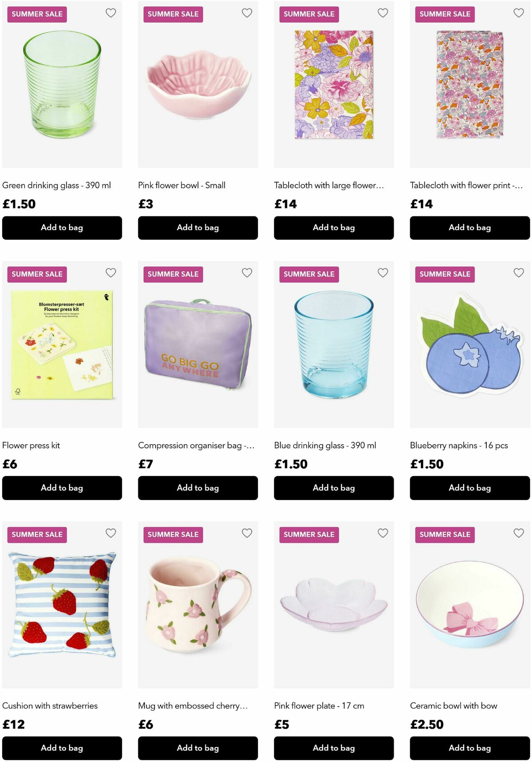The height and width of the screenshot is (762, 532).
Task: Click heart icon on Pink flower bowl
Action: coord(247,13)
